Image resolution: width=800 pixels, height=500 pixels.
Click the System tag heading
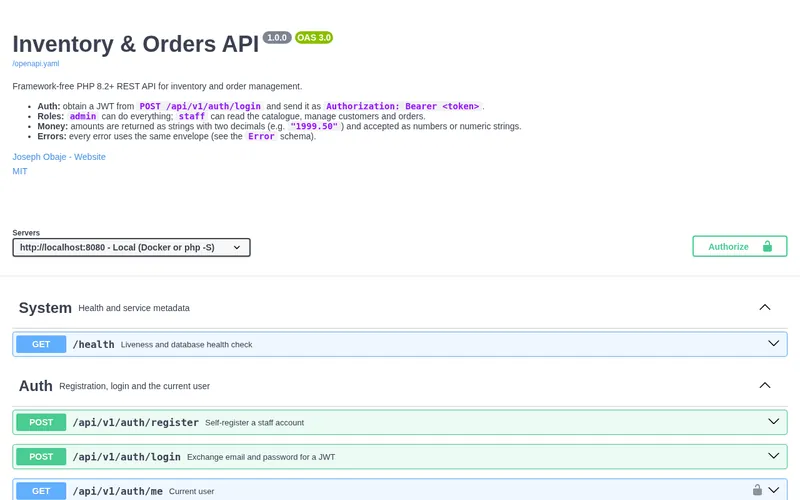[45, 308]
